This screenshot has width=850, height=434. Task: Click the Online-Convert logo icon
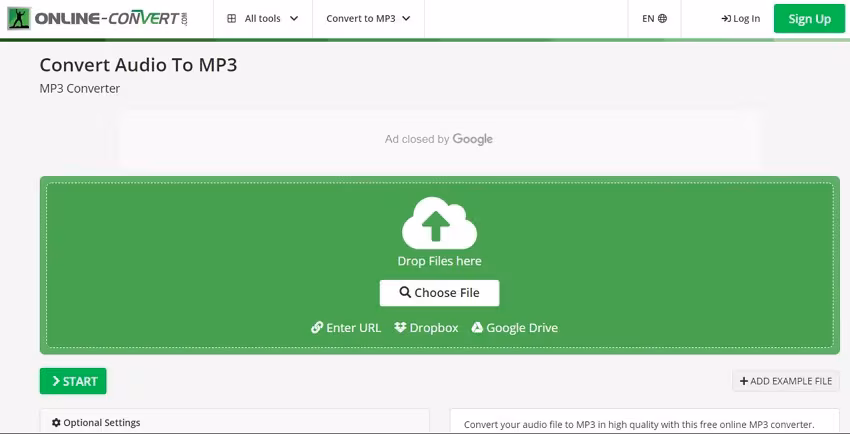tap(18, 18)
